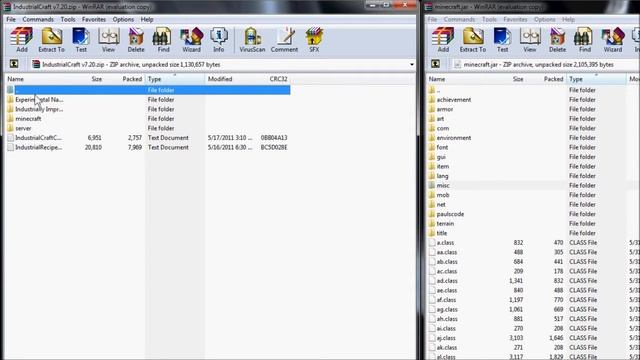Open the Wizard in IndustrialCraft window

[191, 40]
